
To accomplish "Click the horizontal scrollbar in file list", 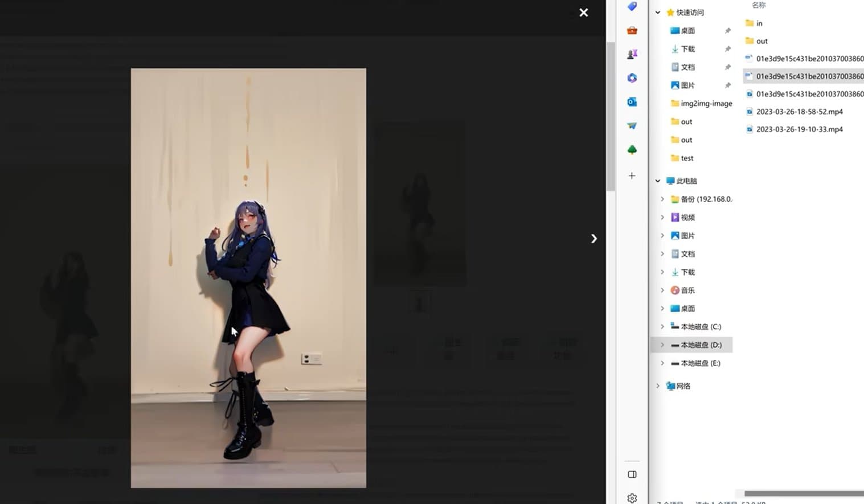I will coord(803,494).
